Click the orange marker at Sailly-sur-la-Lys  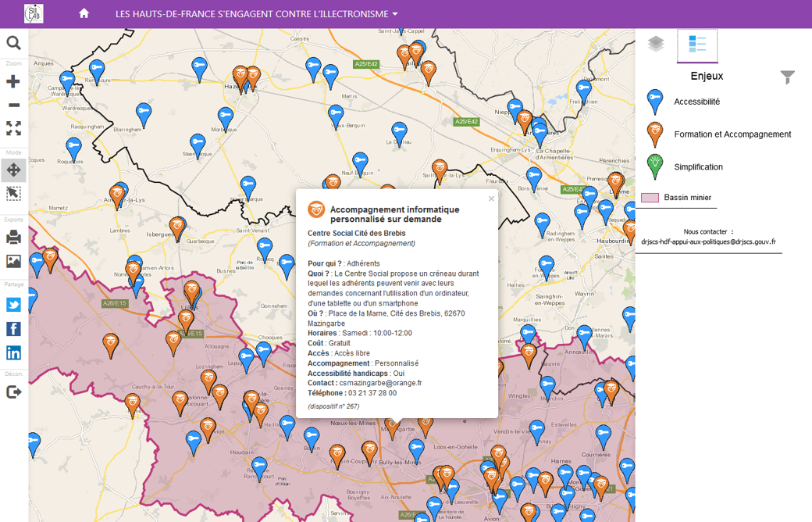[x=440, y=170]
